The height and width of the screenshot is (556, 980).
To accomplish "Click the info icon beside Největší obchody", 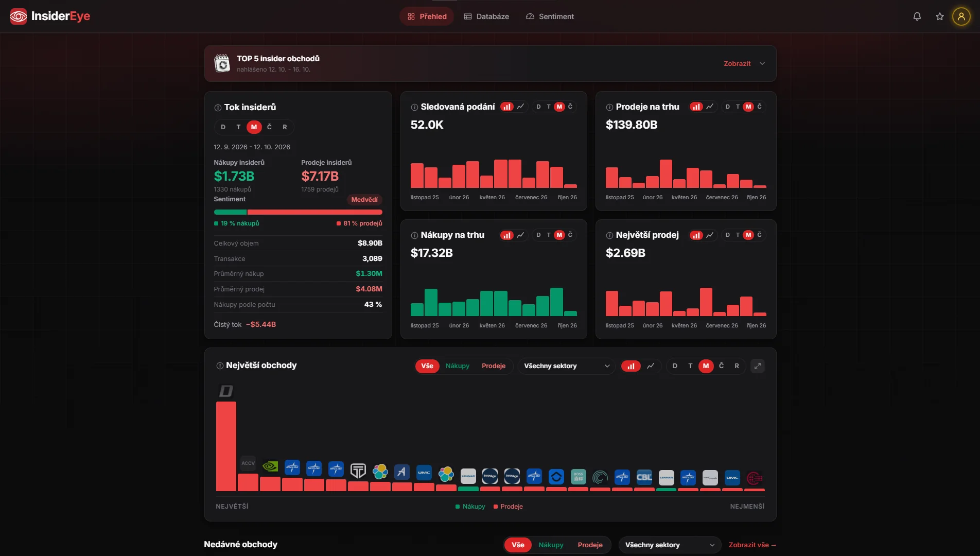I will point(220,366).
